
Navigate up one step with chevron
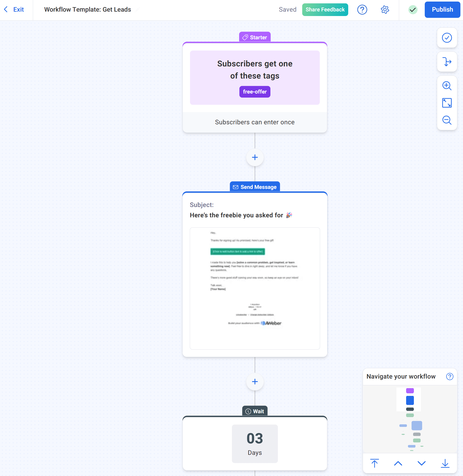pyautogui.click(x=398, y=463)
